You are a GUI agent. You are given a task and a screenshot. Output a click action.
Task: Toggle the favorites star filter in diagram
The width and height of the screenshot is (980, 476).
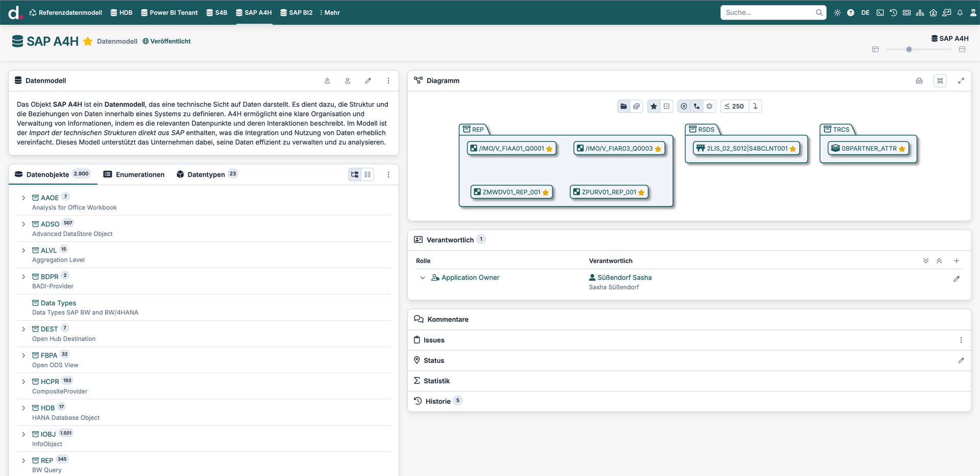[x=654, y=106]
